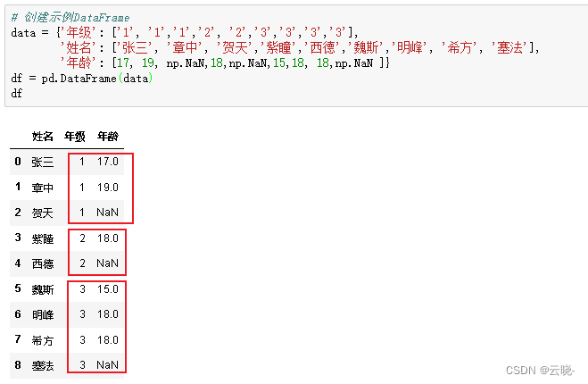Screen dimensions: 588x384
Task: Click the age value 18.0 in row 3
Action: (x=108, y=238)
